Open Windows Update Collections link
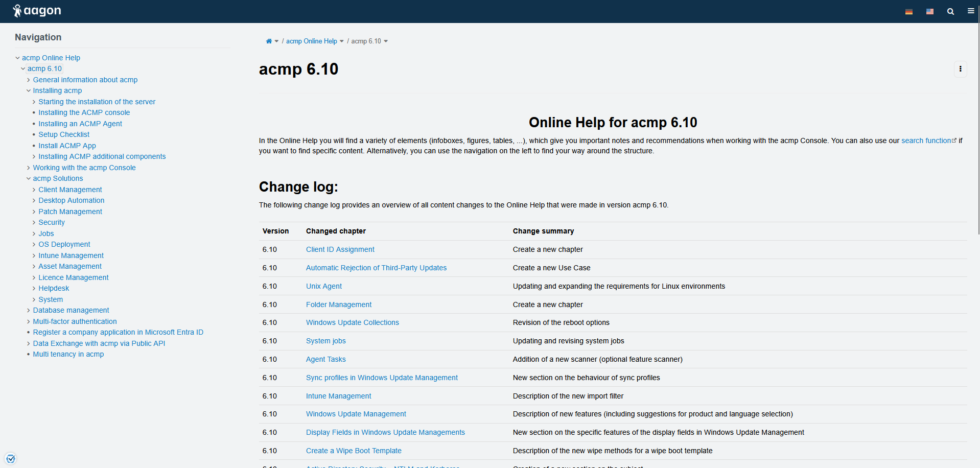Image resolution: width=980 pixels, height=468 pixels. [x=353, y=322]
